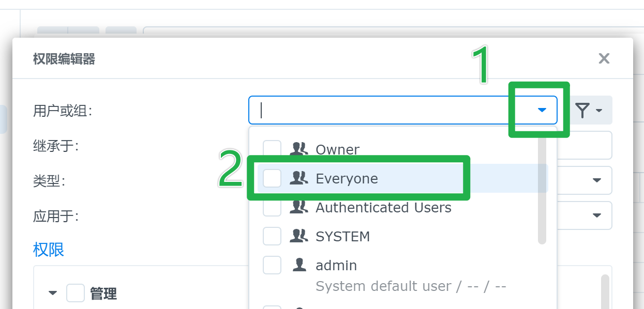Screen dimensions: 644x309
Task: Click the group icon beside Authenticated Users
Action: click(x=299, y=207)
